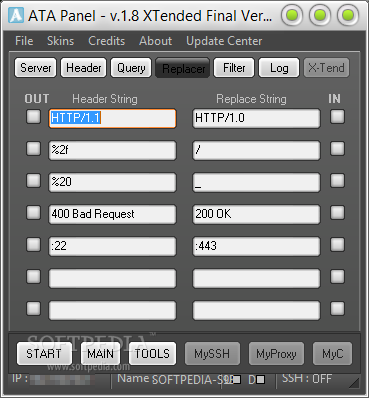The width and height of the screenshot is (369, 398).
Task: Toggle the small D checkbox in status bar
Action: click(261, 380)
